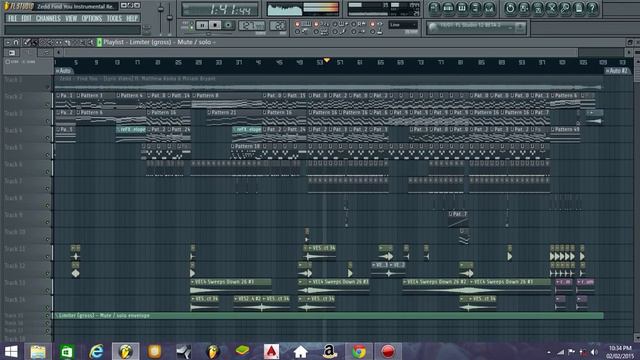
Task: Click the undo history icon
Action: 510,8
